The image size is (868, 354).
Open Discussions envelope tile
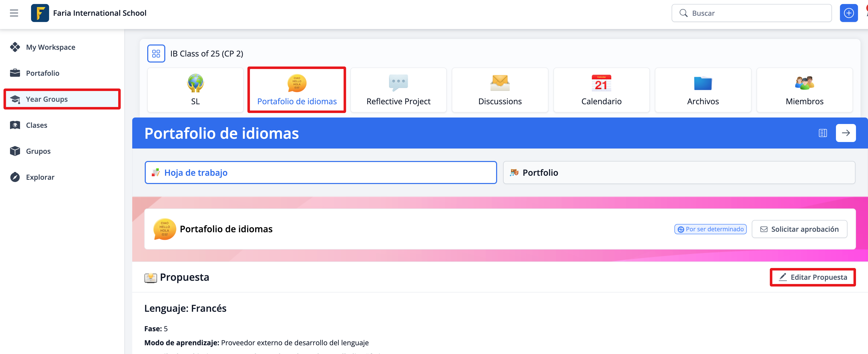(x=500, y=90)
